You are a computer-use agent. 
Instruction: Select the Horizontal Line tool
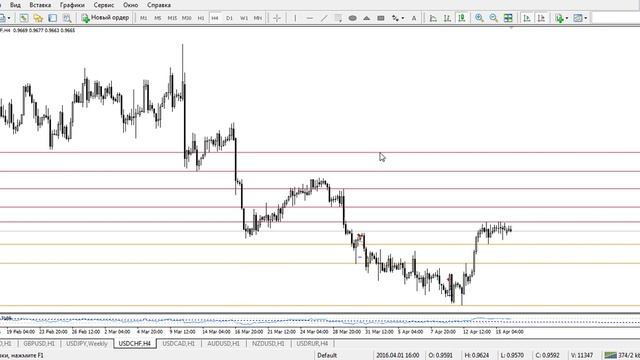pyautogui.click(x=309, y=18)
